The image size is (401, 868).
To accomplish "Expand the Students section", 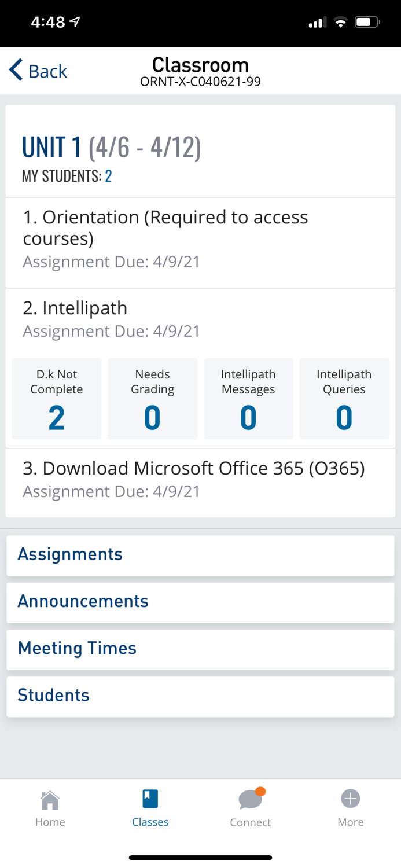I will pos(200,696).
